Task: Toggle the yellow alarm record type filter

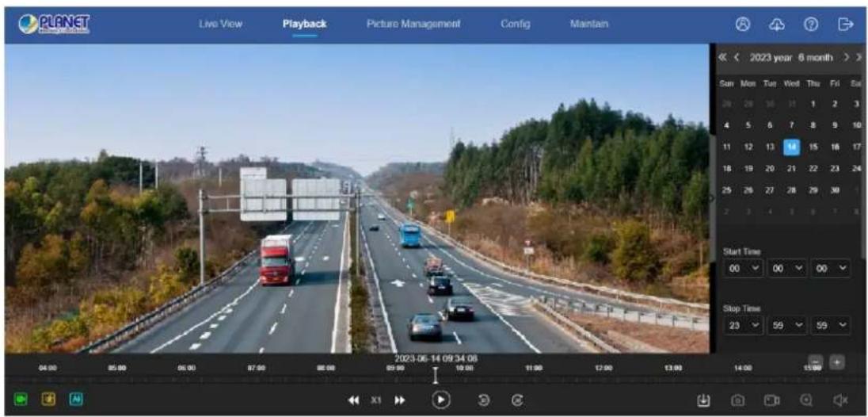Action: (x=48, y=399)
